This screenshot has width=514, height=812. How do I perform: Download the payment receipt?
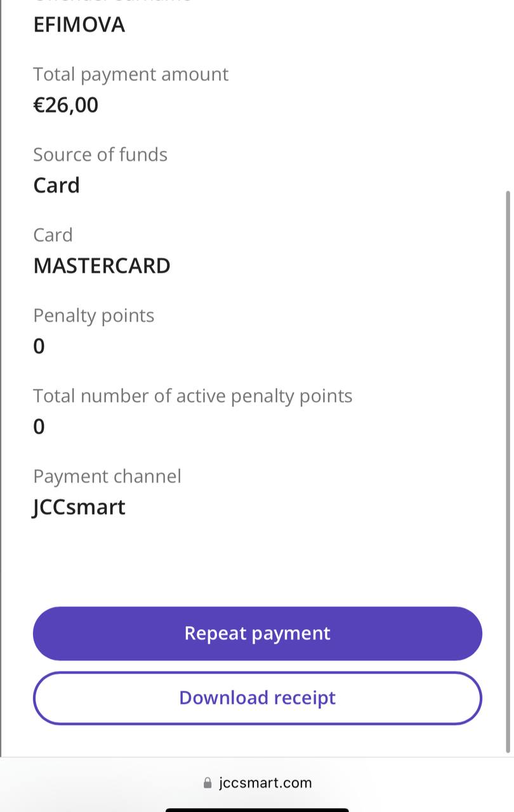(257, 698)
